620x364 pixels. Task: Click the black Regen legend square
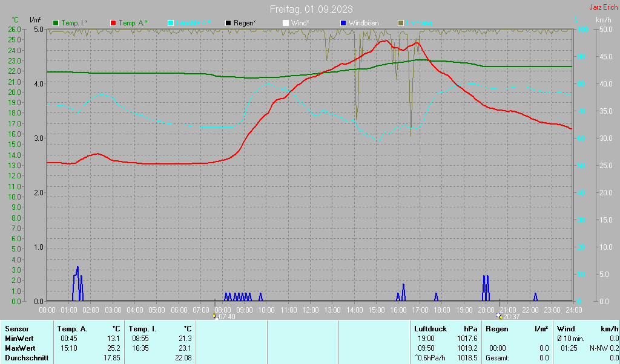[x=228, y=23]
